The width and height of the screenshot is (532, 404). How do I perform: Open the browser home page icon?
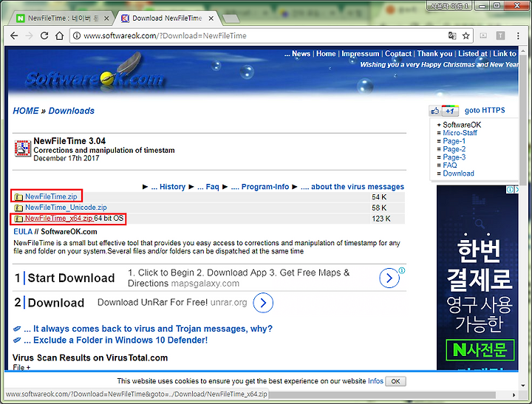pos(59,35)
